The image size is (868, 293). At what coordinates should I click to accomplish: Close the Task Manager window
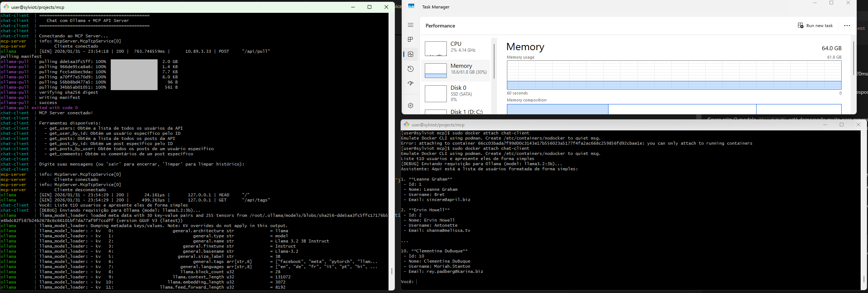point(848,3)
